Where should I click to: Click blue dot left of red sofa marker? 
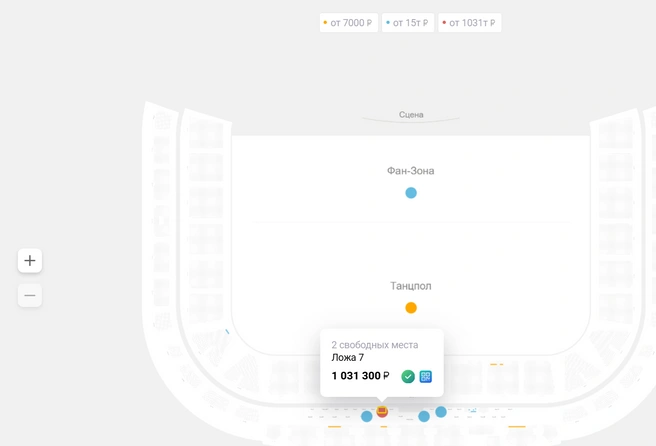(366, 416)
